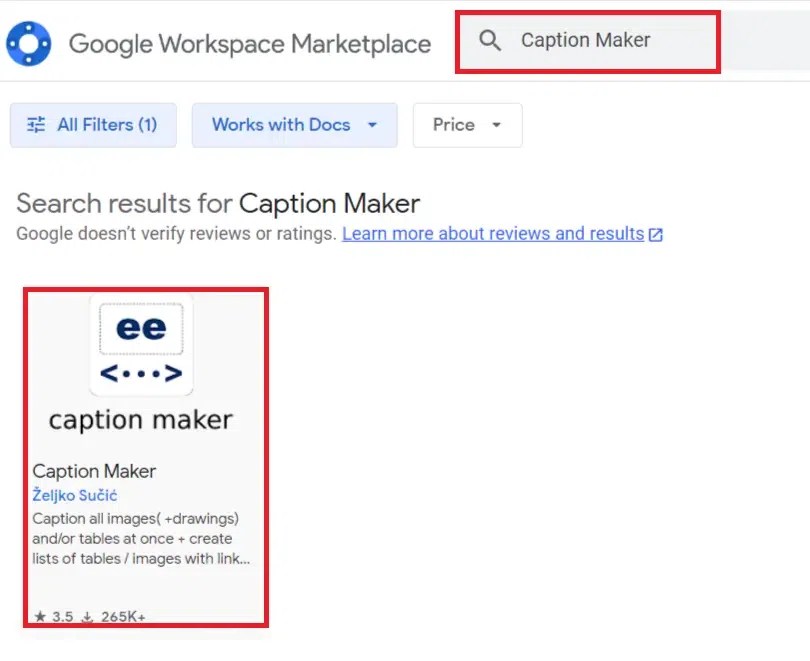Open developer profile Željko Sučić
810x661 pixels.
(75, 495)
